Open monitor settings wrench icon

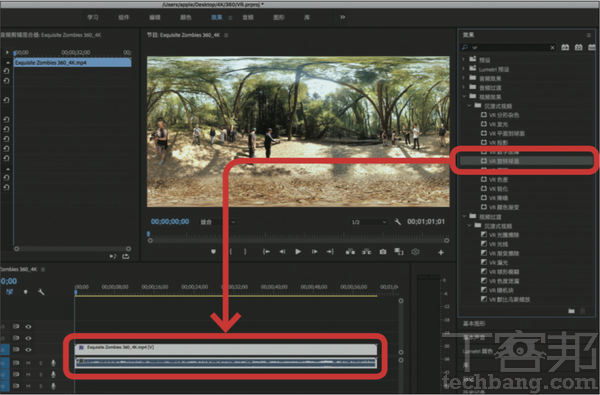coord(398,222)
